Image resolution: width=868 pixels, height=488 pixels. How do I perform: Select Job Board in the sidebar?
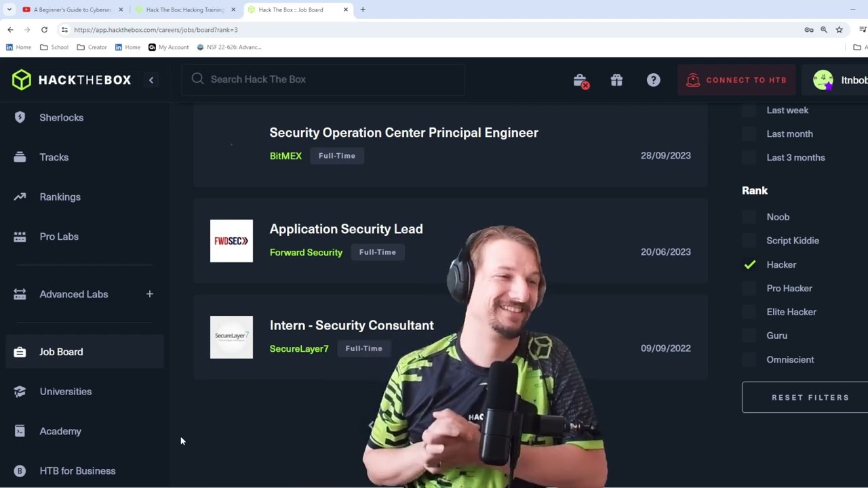85,352
